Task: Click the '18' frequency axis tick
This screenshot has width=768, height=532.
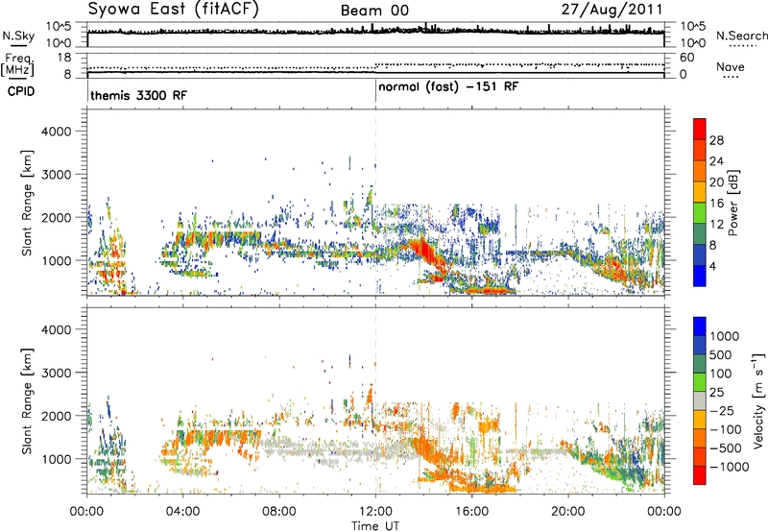Action: [64, 58]
